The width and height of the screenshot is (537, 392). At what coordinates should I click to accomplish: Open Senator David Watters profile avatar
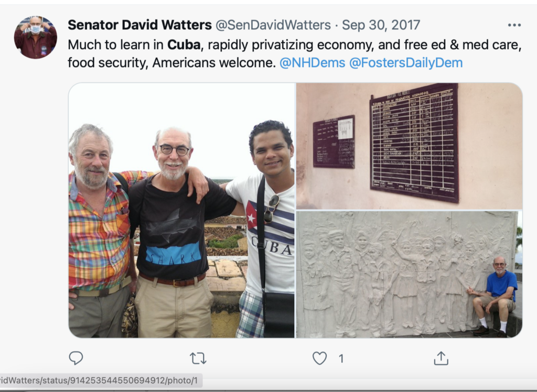(x=35, y=37)
